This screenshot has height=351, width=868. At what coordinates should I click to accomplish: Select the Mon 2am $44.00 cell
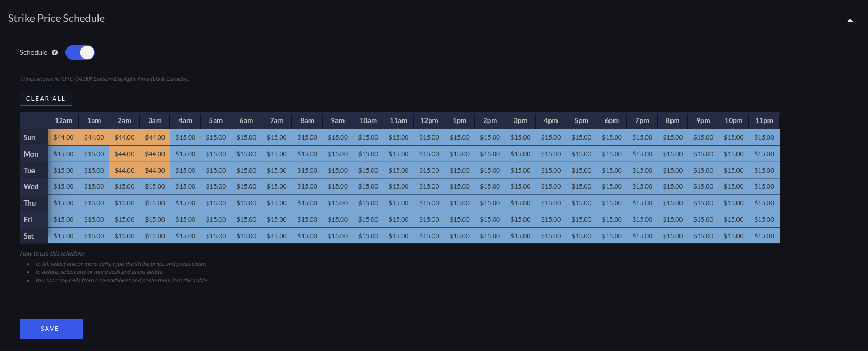pyautogui.click(x=125, y=154)
